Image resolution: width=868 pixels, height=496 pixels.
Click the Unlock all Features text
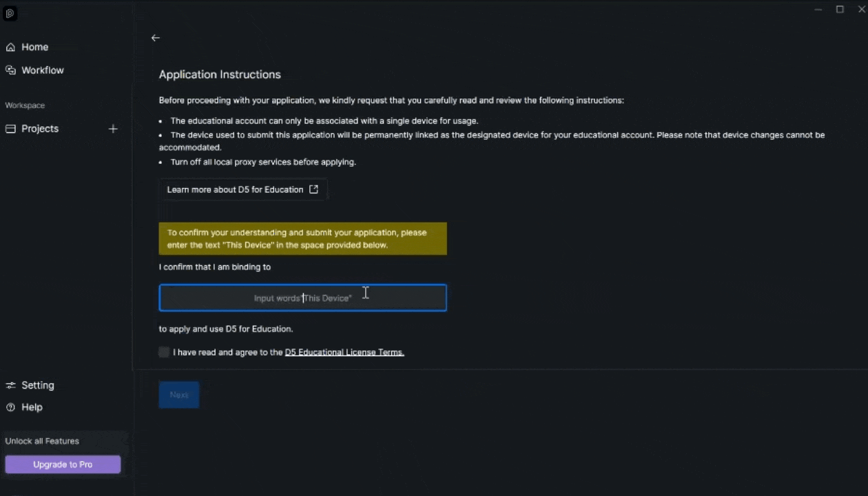coord(42,441)
